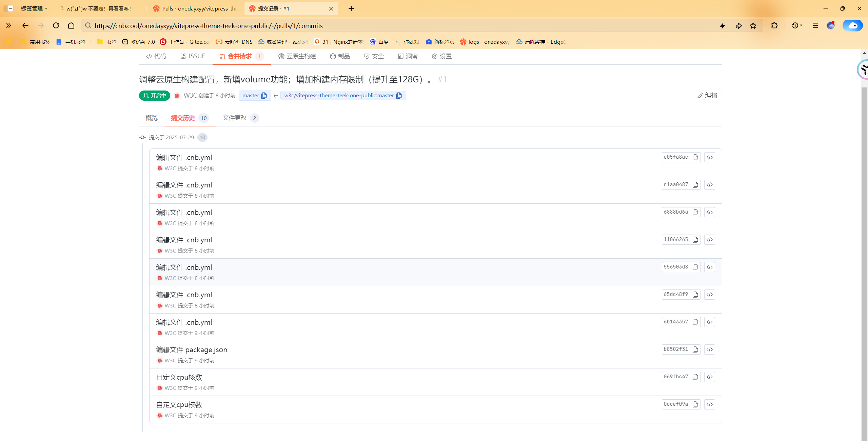Screen dimensions: 868x441
Task: Copy commit hash e05fa8ac
Action: 695,157
